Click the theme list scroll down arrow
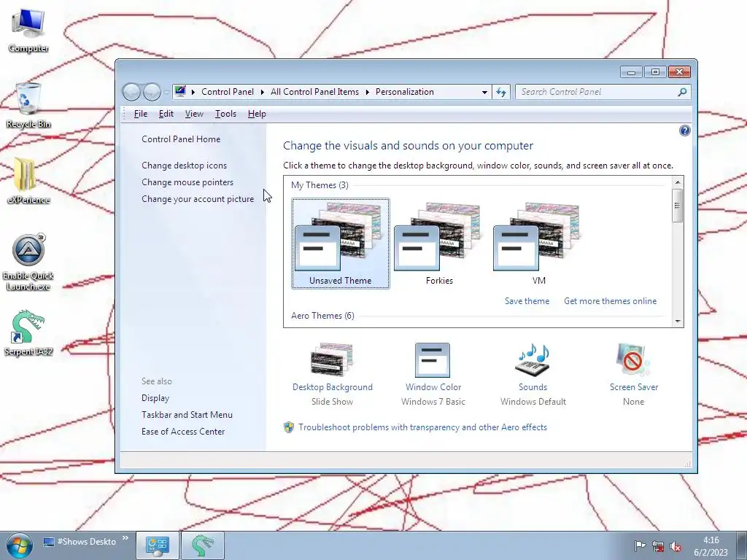The width and height of the screenshot is (747, 560). [x=678, y=322]
